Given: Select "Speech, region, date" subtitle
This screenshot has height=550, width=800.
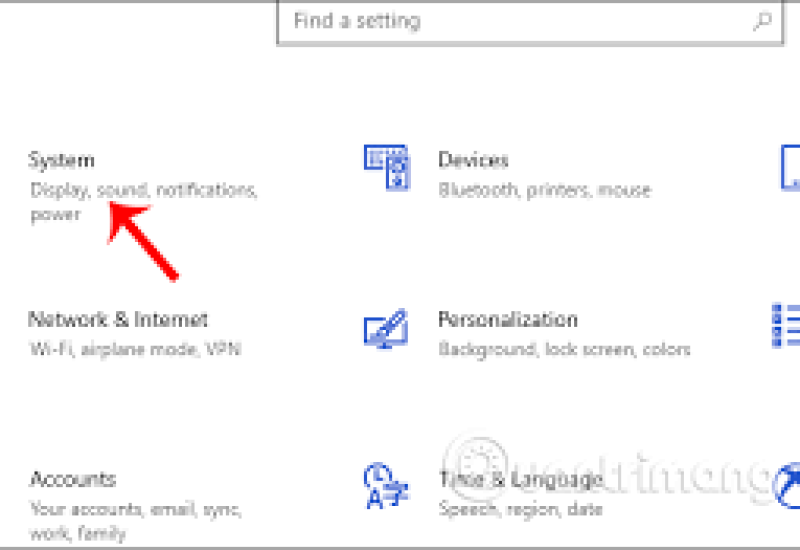Looking at the screenshot, I should coord(521,509).
